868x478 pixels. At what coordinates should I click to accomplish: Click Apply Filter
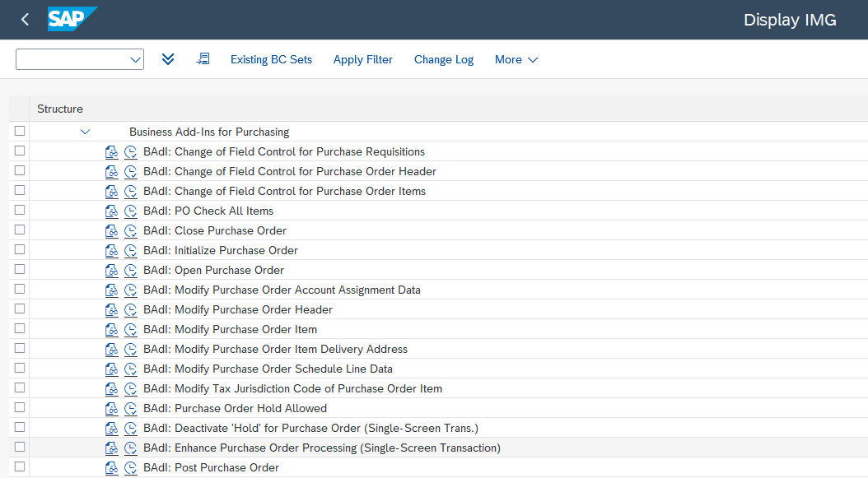click(x=362, y=59)
